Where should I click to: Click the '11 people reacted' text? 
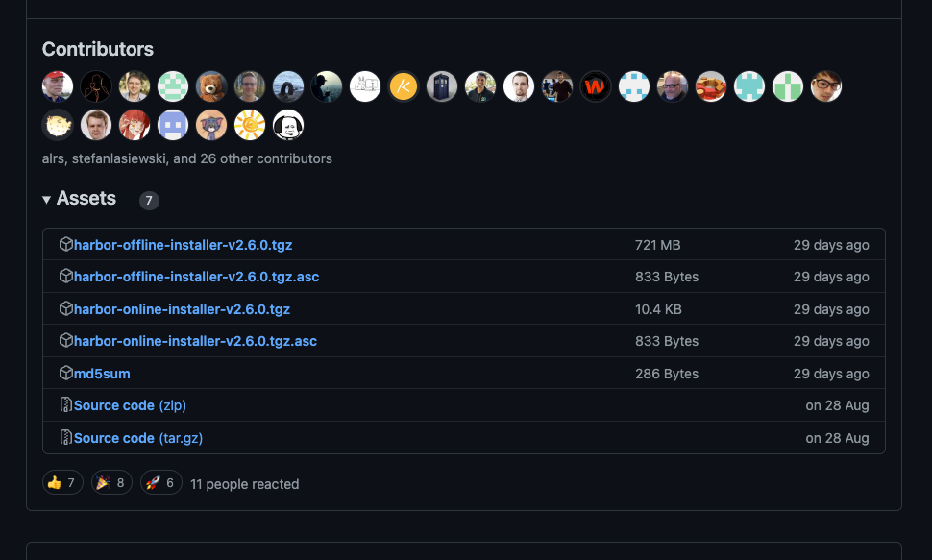(244, 484)
